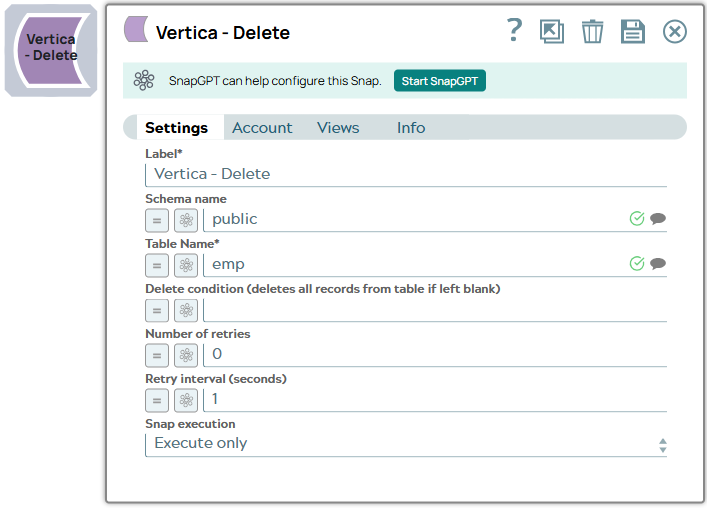Screen dimensions: 707x508
Task: Click the Snap execution dropdown arrows
Action: (662, 445)
